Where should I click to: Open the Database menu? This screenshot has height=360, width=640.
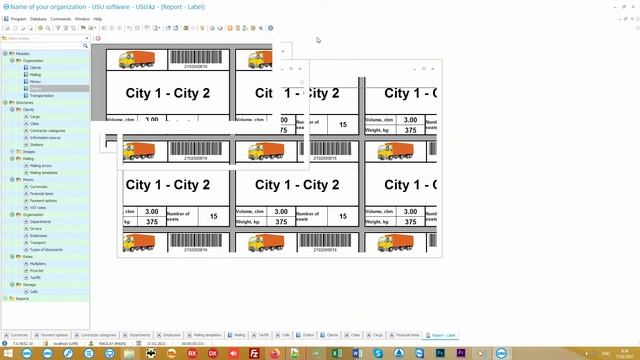(x=38, y=19)
